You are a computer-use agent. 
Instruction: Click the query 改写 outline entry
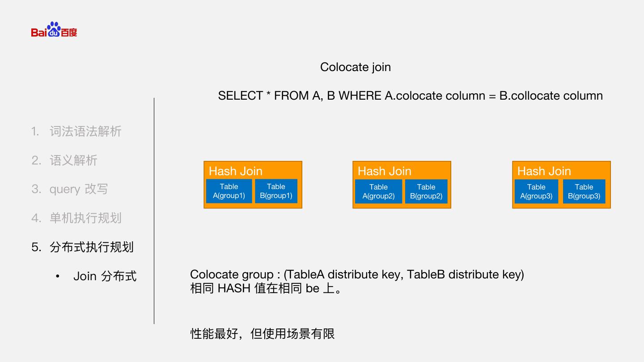coord(78,189)
